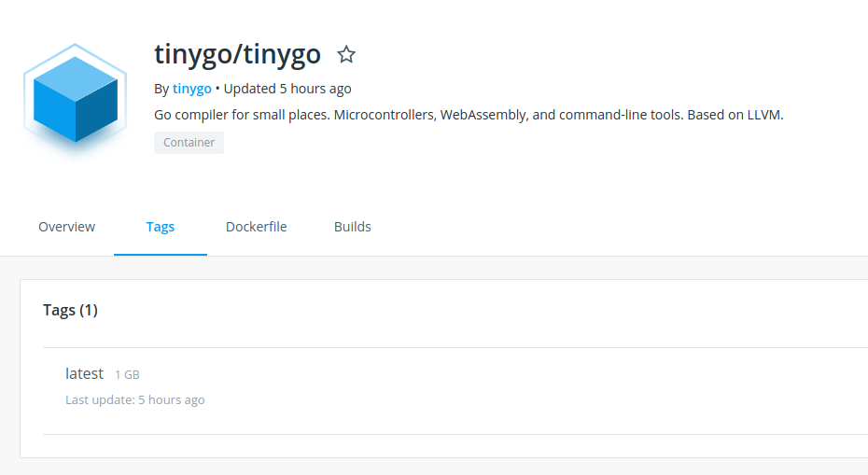This screenshot has height=475, width=868.
Task: Switch to the Overview tab
Action: [x=66, y=227]
